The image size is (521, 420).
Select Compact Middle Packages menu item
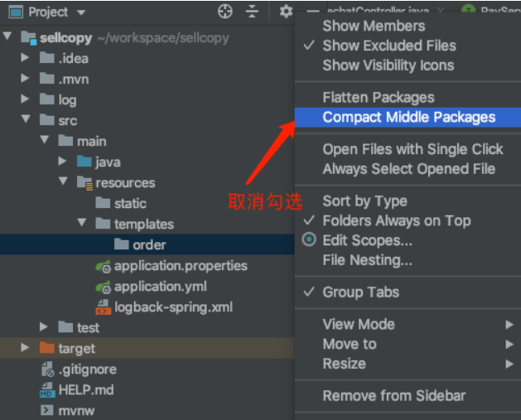tap(408, 118)
